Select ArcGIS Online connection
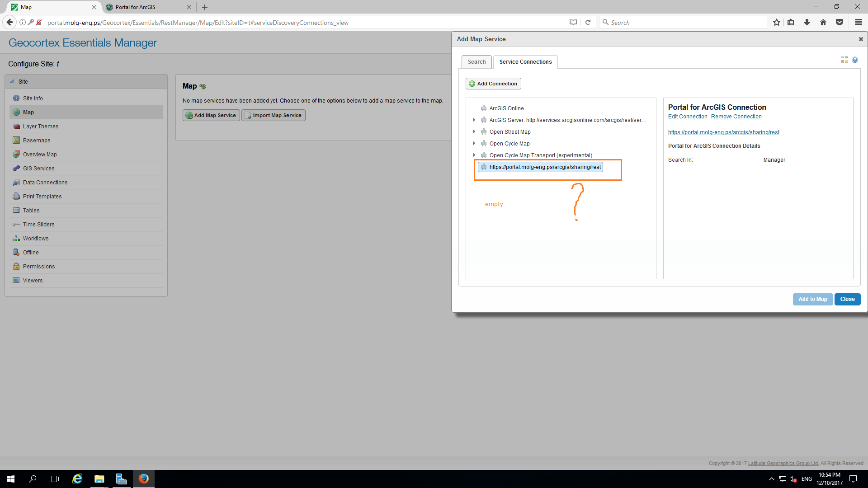This screenshot has width=868, height=488. coord(506,108)
